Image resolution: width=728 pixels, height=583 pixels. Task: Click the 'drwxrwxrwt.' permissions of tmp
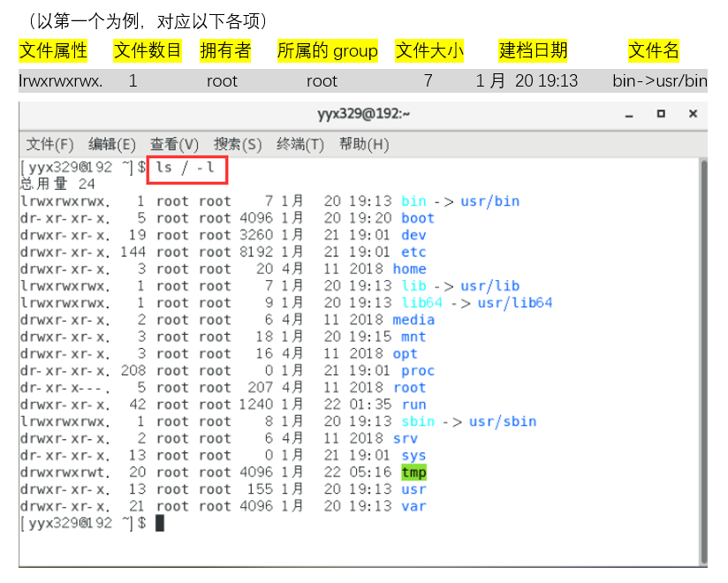pyautogui.click(x=65, y=473)
